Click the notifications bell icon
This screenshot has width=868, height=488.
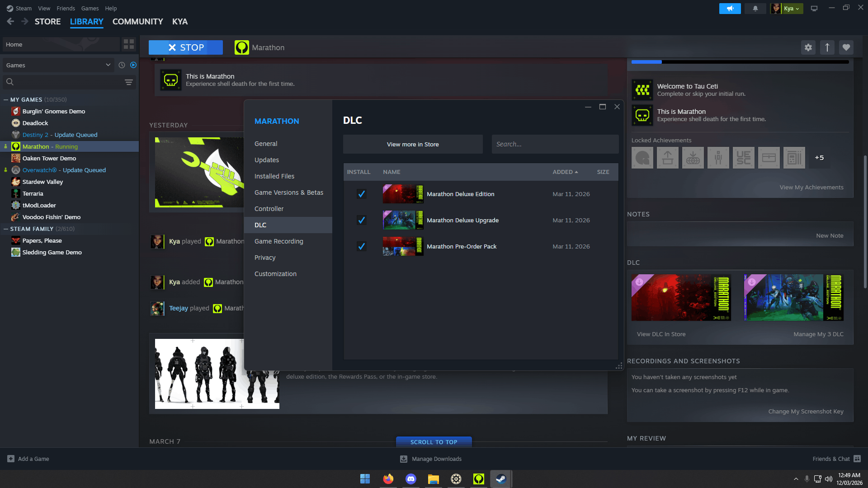(755, 9)
